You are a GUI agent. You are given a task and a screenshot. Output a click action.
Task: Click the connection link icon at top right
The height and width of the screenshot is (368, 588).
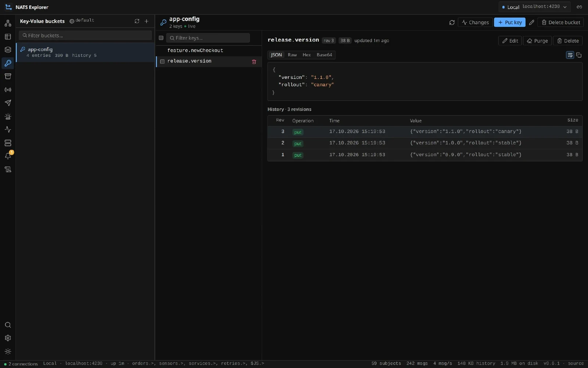(x=579, y=7)
